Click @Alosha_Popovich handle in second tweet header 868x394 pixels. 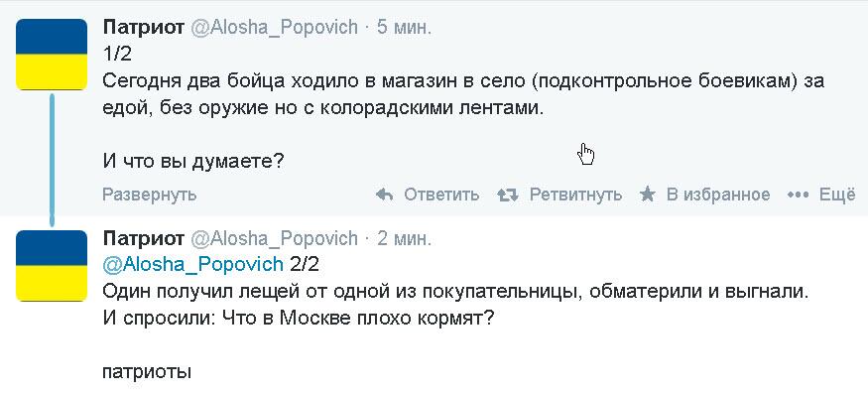click(x=274, y=238)
